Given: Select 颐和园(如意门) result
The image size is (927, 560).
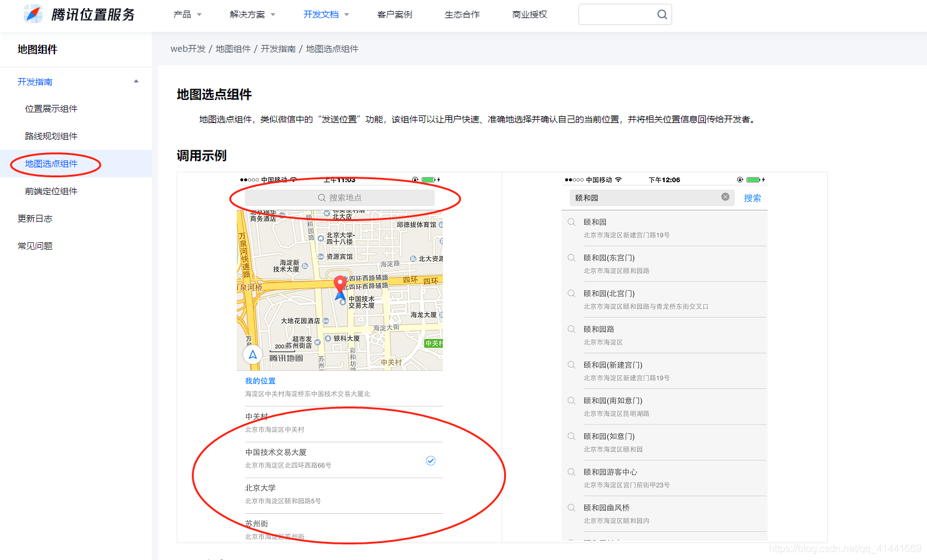Looking at the screenshot, I should click(x=665, y=442).
